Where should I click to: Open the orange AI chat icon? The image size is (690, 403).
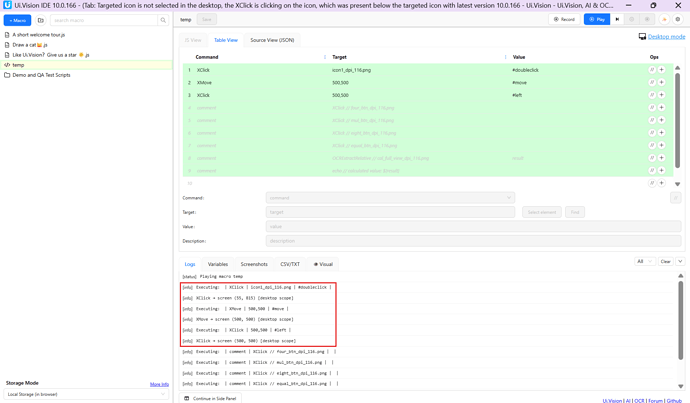[664, 19]
